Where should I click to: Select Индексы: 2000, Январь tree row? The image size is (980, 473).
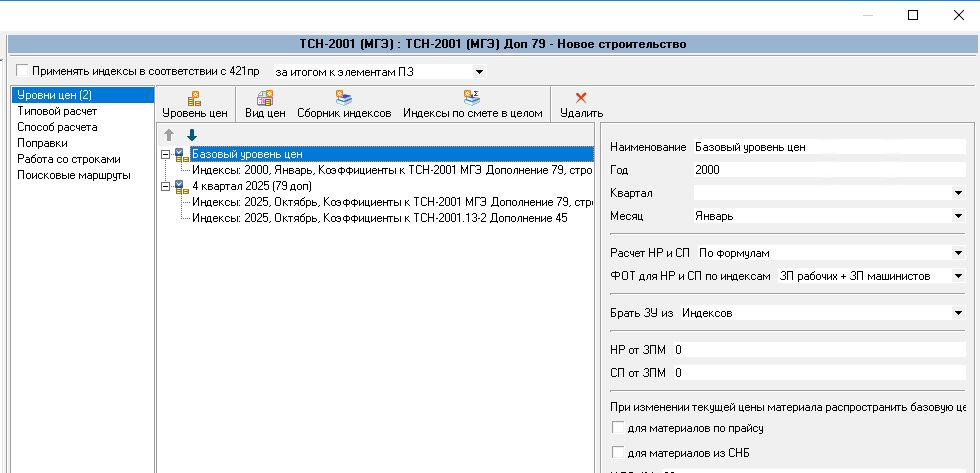[x=392, y=170]
